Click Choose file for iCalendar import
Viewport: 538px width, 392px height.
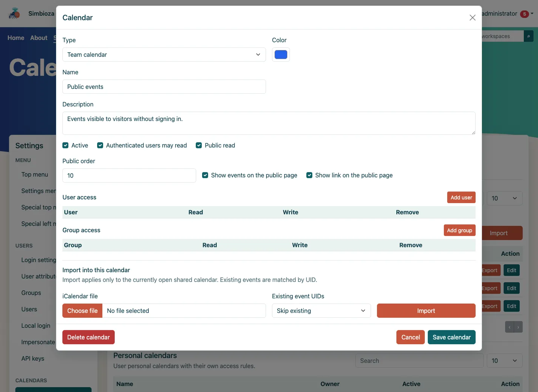[82, 311]
